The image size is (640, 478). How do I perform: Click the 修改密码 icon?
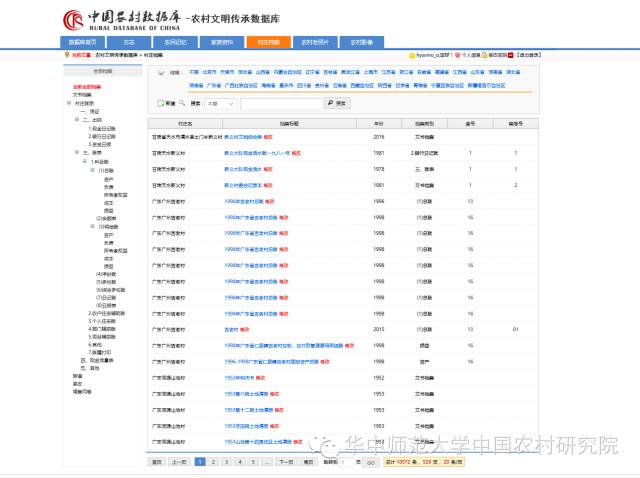click(485, 56)
